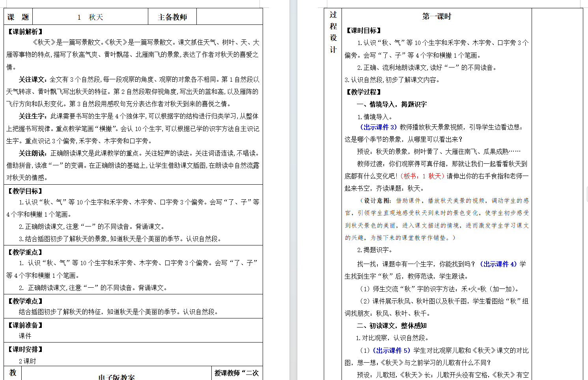Viewport: 588px width, 380px height.
Task: Click the "【课时安排】" heading
Action: click(x=25, y=349)
